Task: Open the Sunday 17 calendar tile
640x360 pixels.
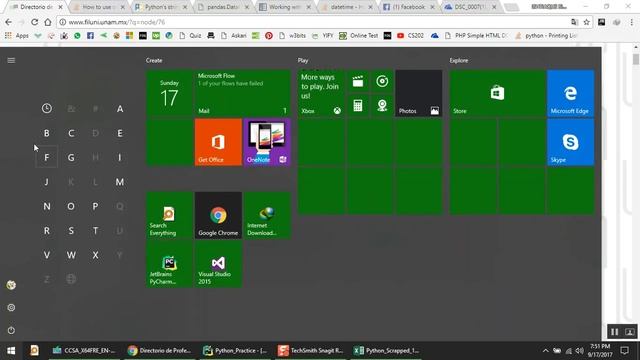Action: click(x=169, y=93)
